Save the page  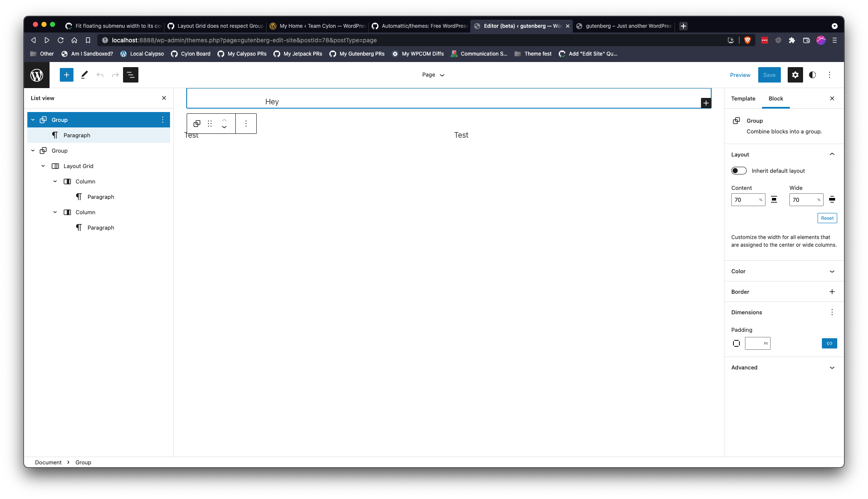tap(769, 75)
